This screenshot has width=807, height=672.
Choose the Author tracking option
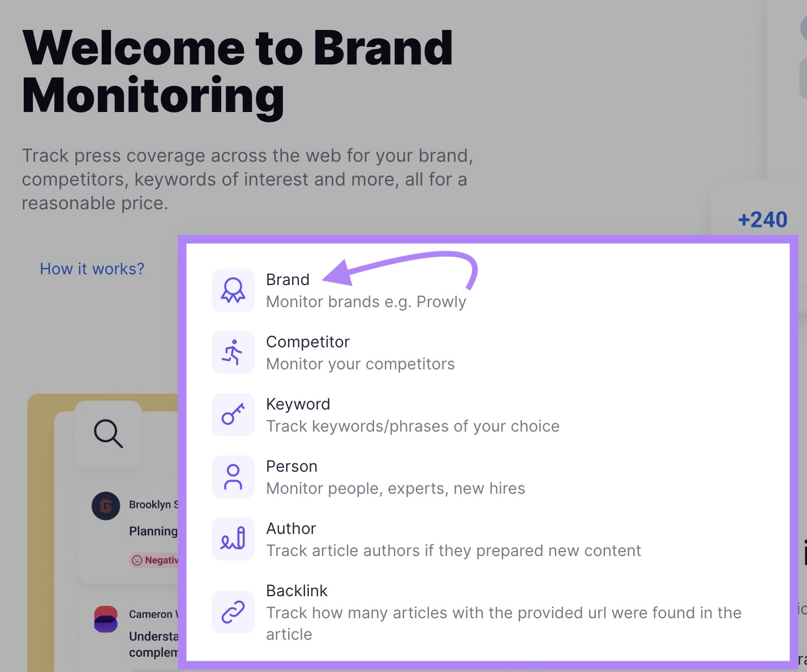(291, 529)
